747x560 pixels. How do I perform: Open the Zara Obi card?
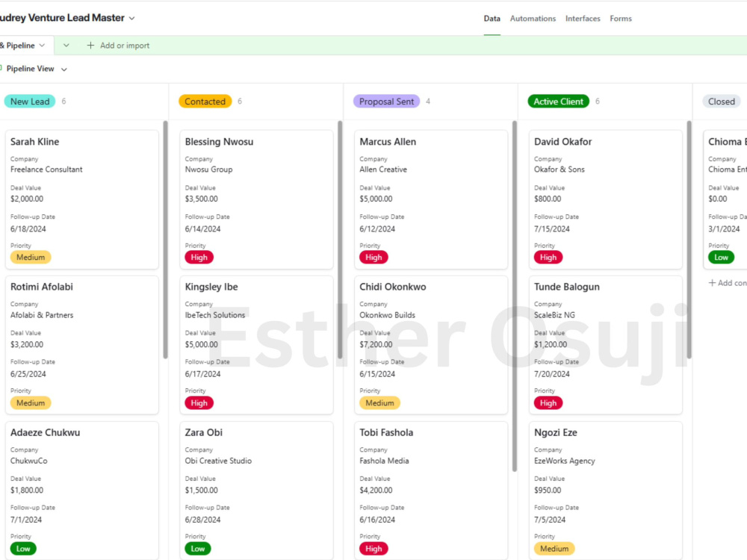click(x=256, y=491)
